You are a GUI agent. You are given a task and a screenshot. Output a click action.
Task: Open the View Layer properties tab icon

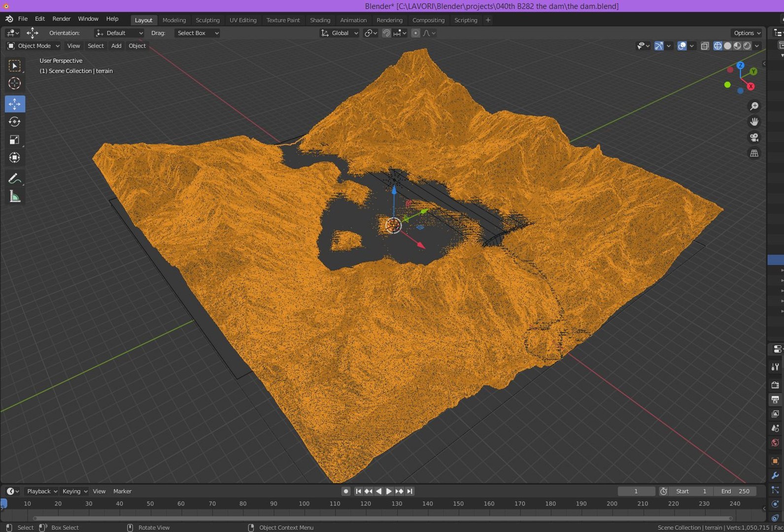click(x=775, y=414)
